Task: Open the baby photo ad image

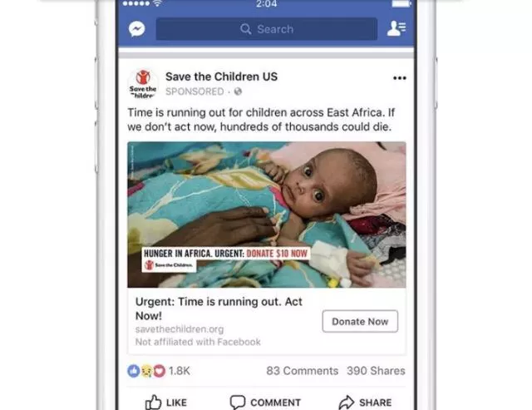Action: tap(267, 215)
